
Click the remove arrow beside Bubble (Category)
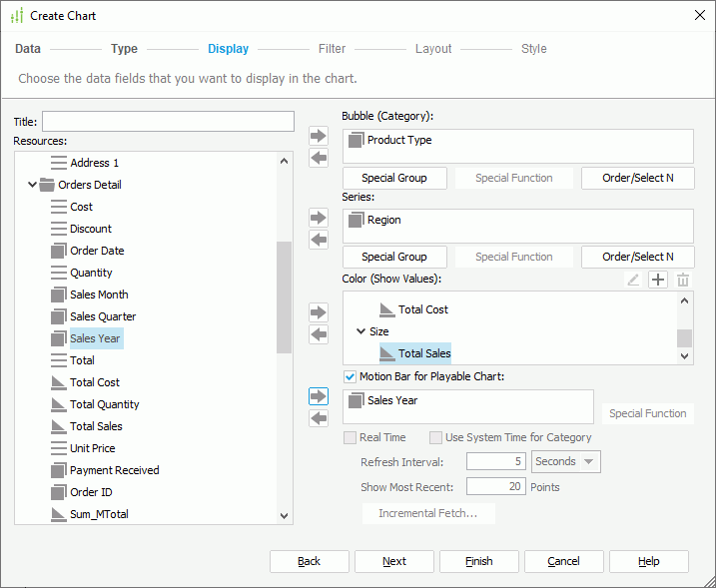click(x=319, y=158)
